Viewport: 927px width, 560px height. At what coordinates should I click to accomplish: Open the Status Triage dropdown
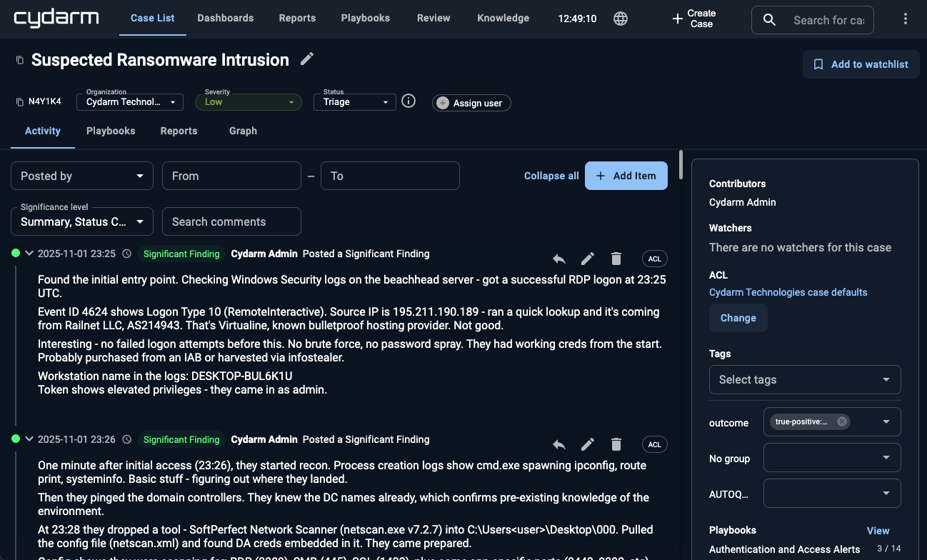354,101
